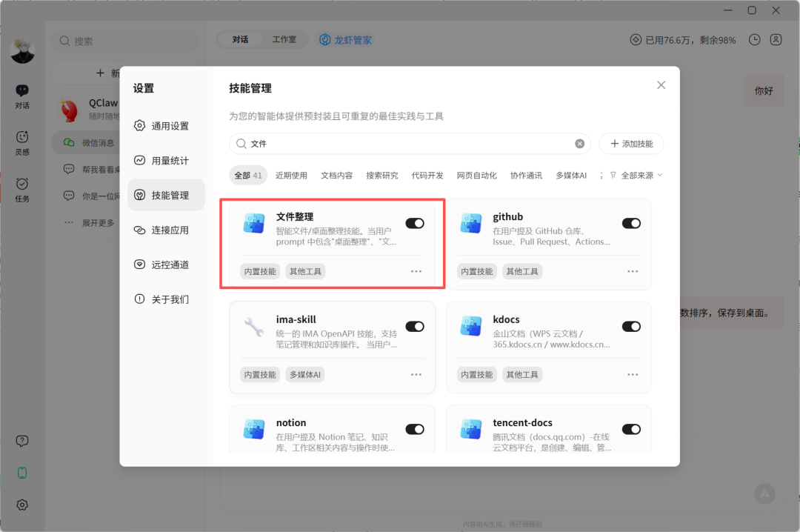This screenshot has width=800, height=532.
Task: Open 连接应用 in settings menu
Action: click(166, 230)
